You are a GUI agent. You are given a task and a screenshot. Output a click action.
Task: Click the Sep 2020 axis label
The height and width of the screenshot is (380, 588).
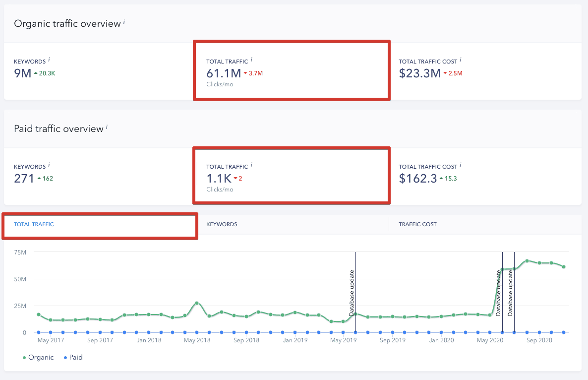539,340
